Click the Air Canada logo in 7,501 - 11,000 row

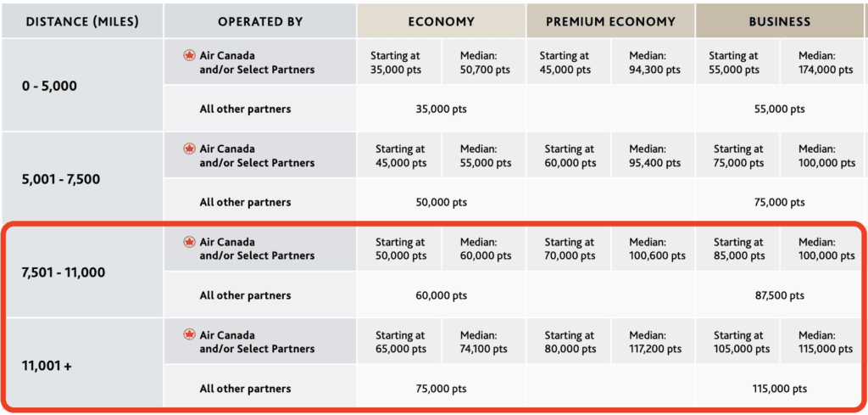pyautogui.click(x=189, y=243)
